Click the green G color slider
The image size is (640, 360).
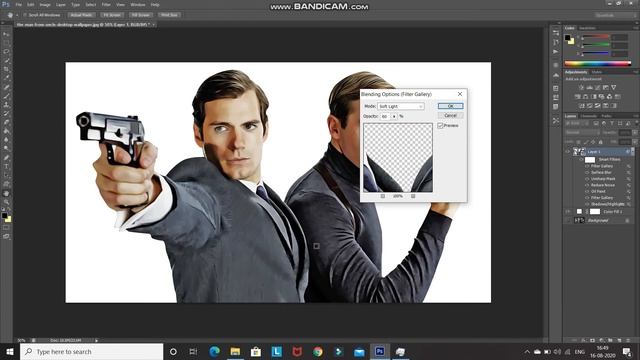coord(596,46)
